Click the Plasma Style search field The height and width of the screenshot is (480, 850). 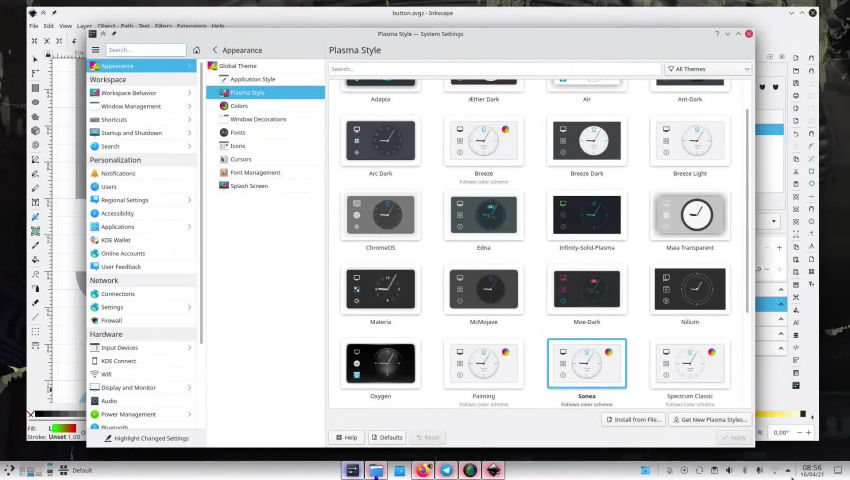coord(494,69)
